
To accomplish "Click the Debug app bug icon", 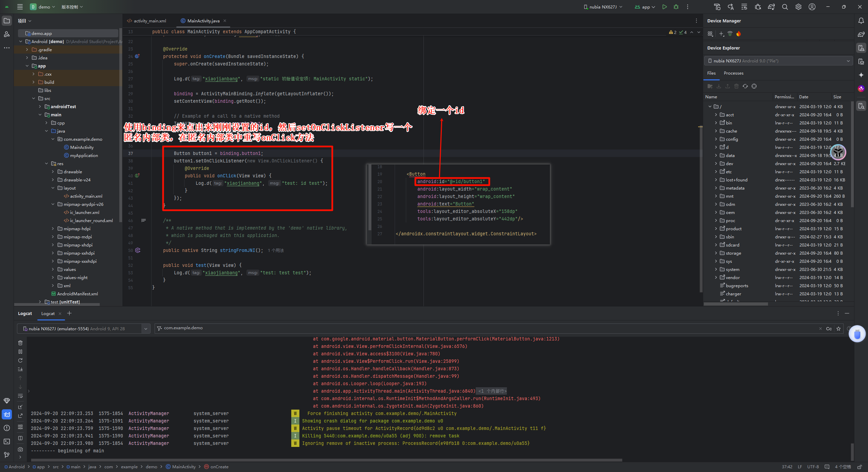I will tap(676, 7).
